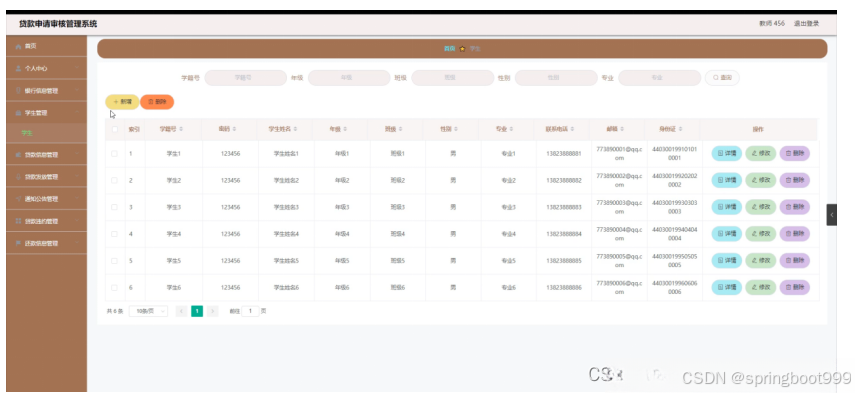Screen dimensions: 855x393
Task: Click the orange 删除 batch button
Action: [x=157, y=102]
